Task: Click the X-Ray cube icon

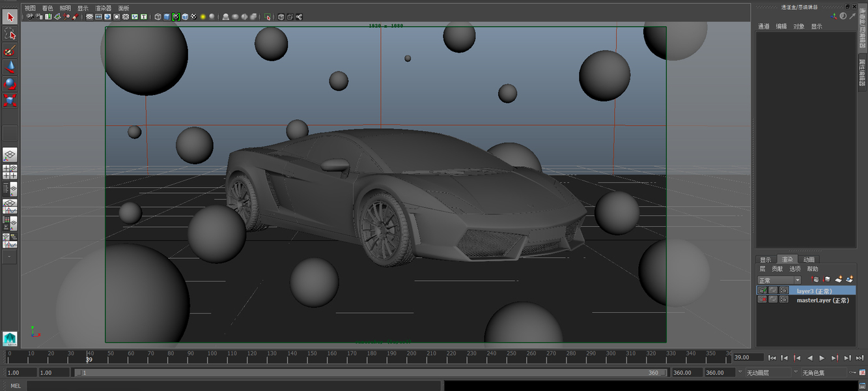Action: pyautogui.click(x=281, y=17)
